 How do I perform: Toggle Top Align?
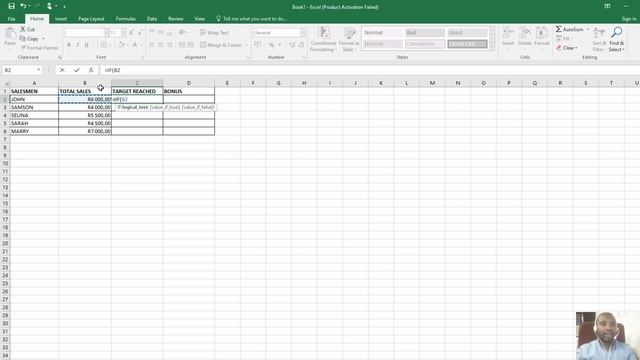pyautogui.click(x=152, y=32)
